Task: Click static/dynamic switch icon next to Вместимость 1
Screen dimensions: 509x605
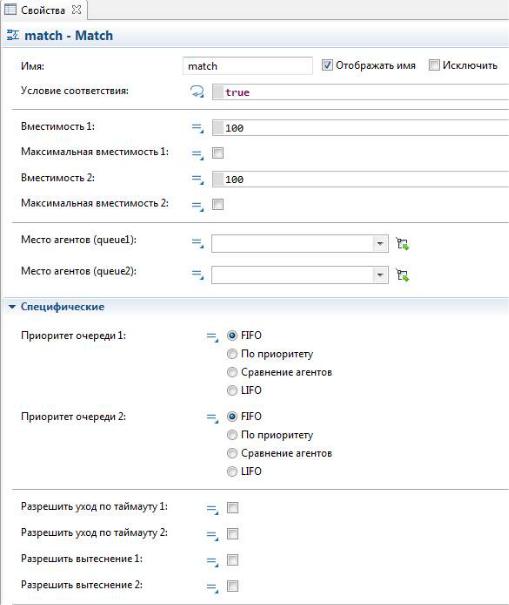Action: (198, 128)
